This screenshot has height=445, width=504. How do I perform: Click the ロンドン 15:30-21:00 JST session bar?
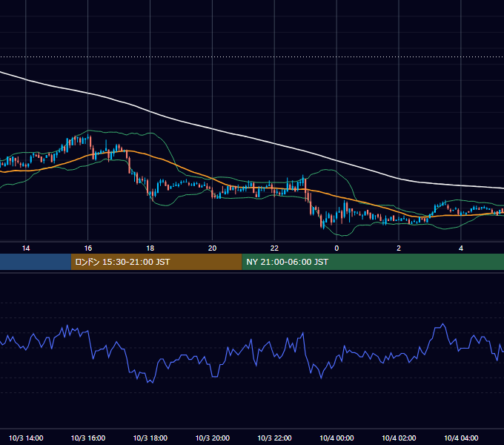coord(156,262)
